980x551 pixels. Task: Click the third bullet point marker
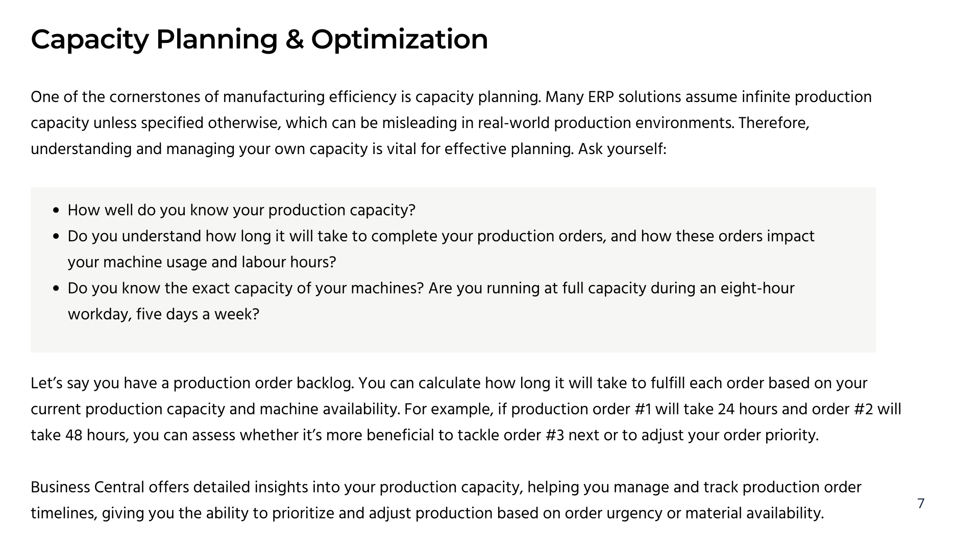click(x=56, y=289)
